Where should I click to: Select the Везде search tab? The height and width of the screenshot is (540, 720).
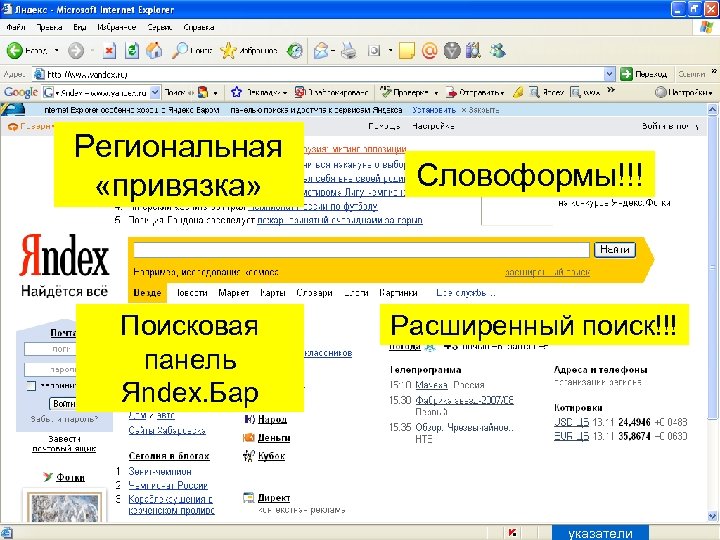[147, 292]
